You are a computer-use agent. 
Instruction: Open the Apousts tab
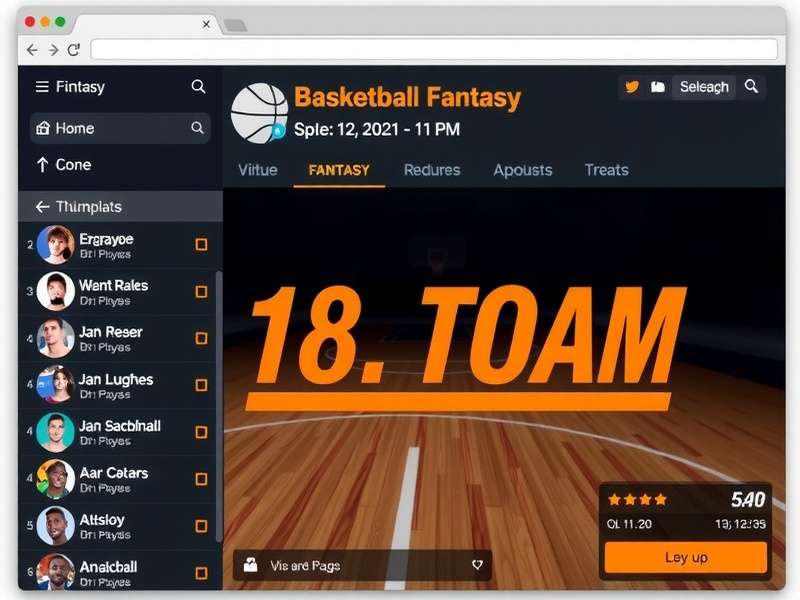tap(523, 170)
